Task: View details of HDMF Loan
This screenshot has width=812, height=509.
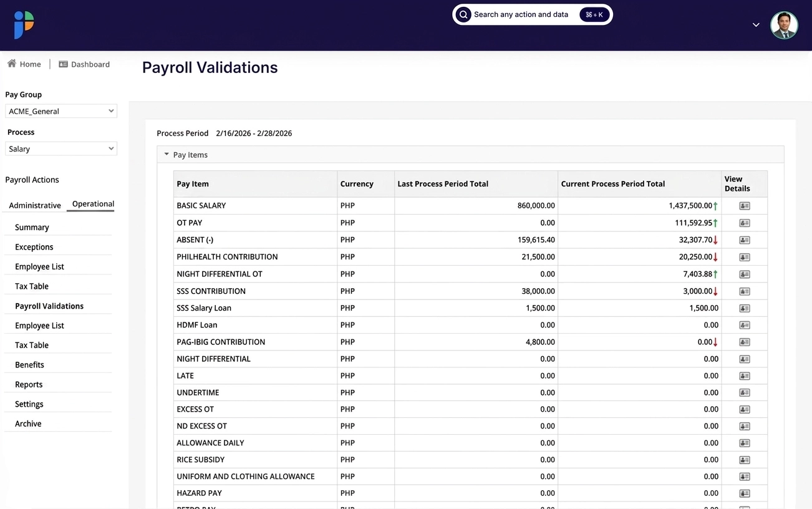Action: (x=744, y=325)
